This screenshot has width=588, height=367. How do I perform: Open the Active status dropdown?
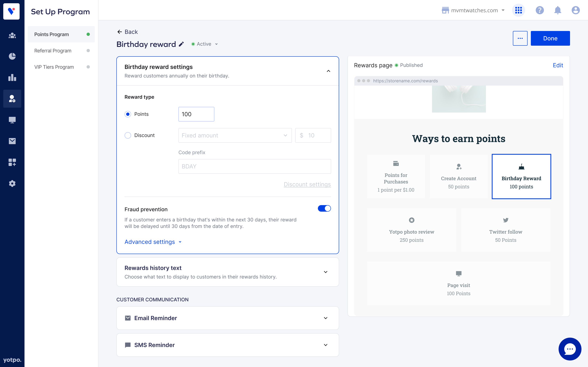click(x=205, y=44)
